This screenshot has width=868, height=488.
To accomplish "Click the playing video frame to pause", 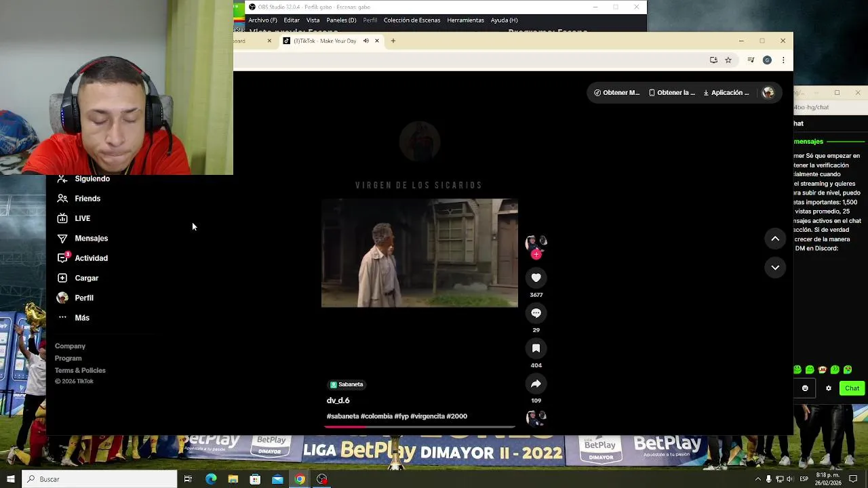I will click(x=419, y=253).
